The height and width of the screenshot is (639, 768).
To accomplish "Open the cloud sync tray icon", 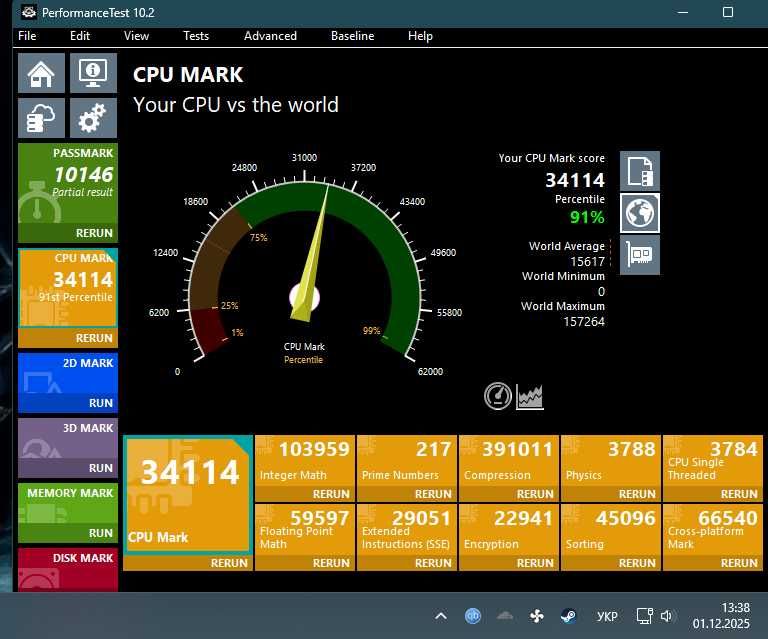I will click(505, 616).
